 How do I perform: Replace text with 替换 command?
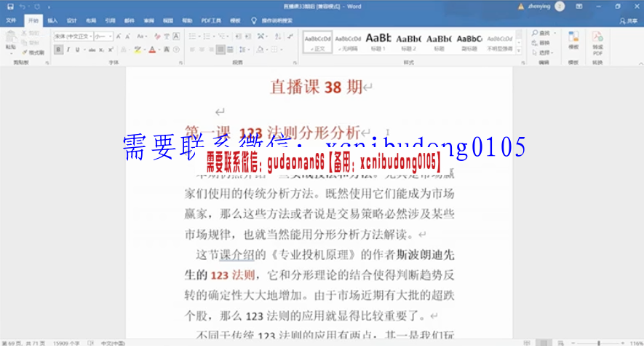click(x=541, y=43)
